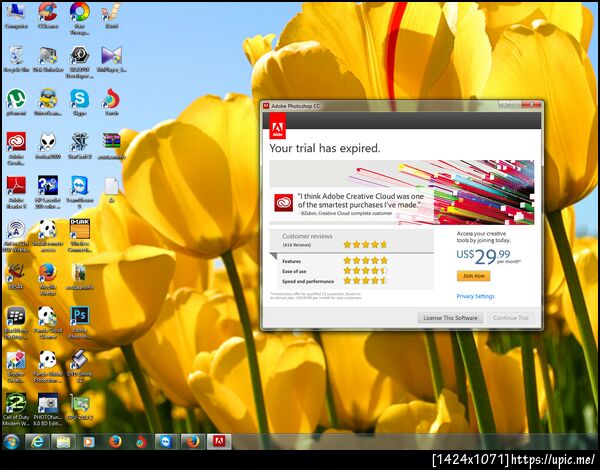Screen dimensions: 600x470
Task: Select the Adobe Photoshop Ps desktop shortcut
Action: pyautogui.click(x=80, y=323)
